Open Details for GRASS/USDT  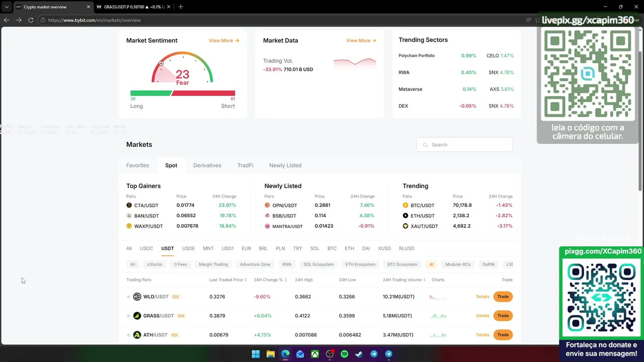(x=482, y=316)
